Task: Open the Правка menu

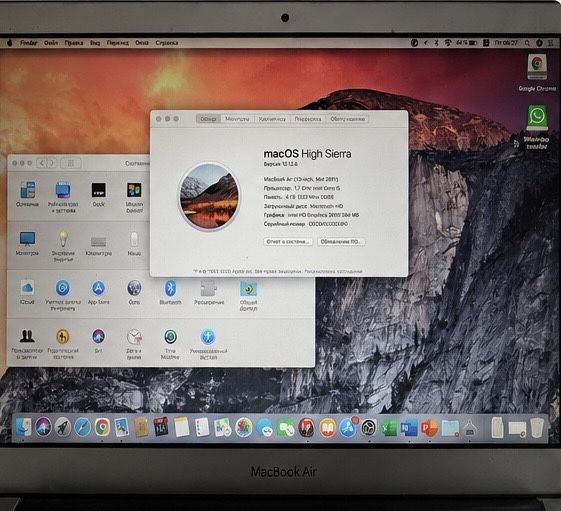Action: [x=74, y=43]
